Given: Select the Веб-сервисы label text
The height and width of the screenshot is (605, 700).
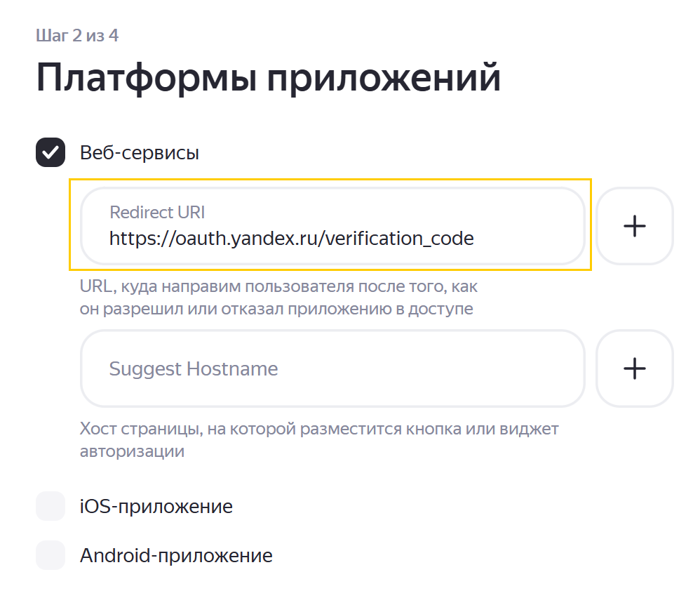Looking at the screenshot, I should coord(140,153).
